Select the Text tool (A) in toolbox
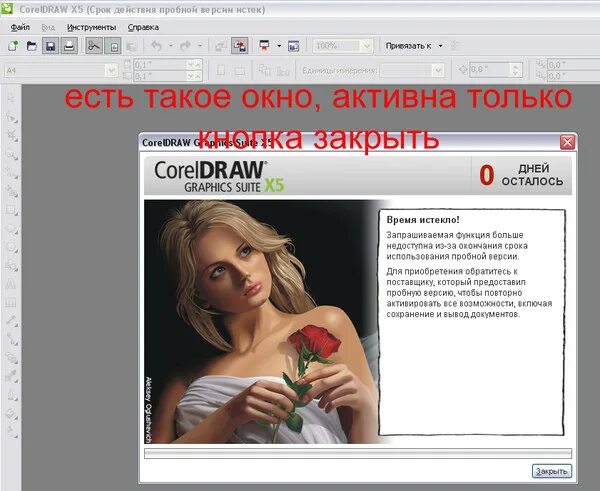 click(x=11, y=284)
